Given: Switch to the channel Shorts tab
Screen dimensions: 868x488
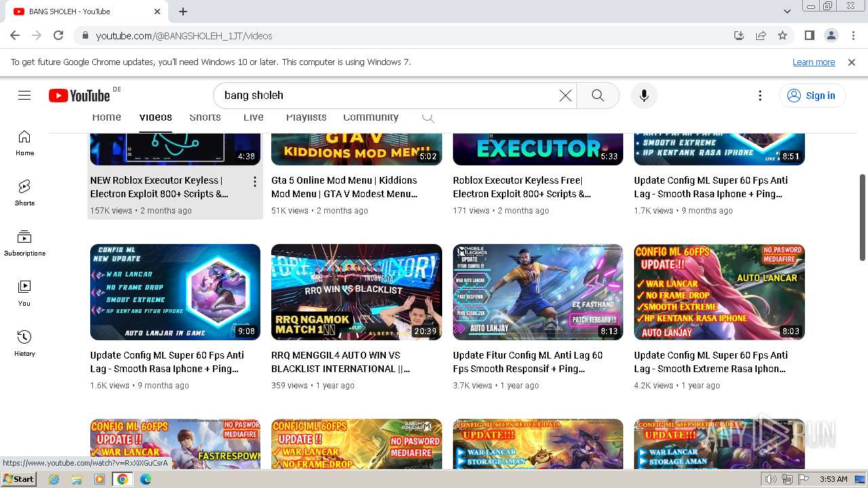Looking at the screenshot, I should click(x=205, y=117).
